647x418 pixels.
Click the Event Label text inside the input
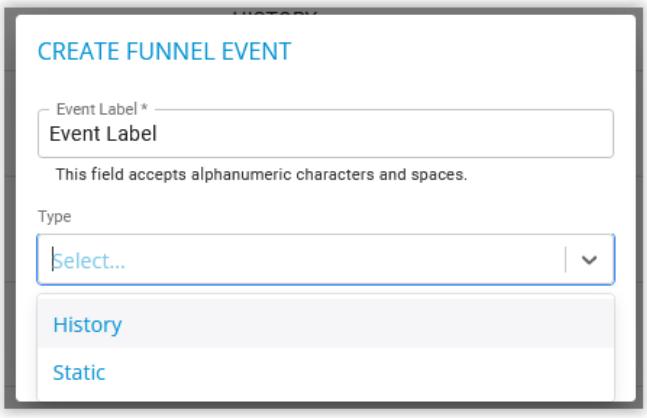tap(103, 134)
